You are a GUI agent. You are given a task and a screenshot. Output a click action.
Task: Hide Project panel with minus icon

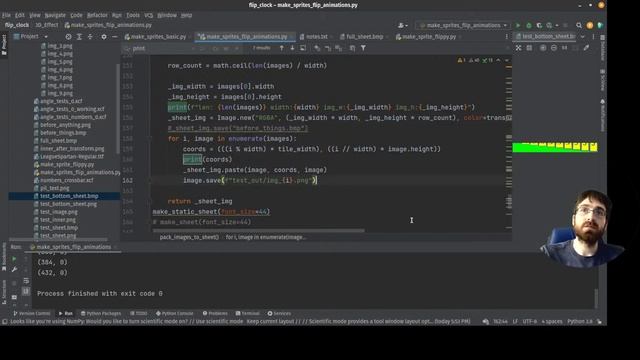coord(115,37)
